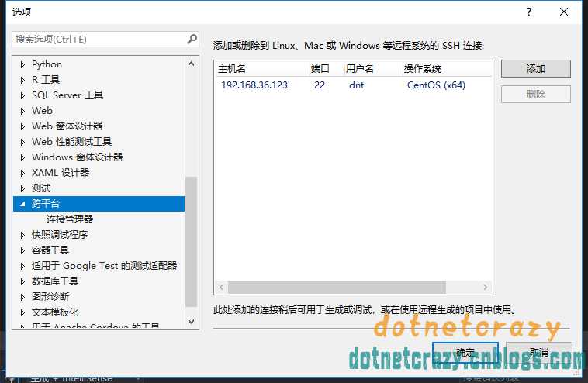
Task: Confirm with the 确定 button
Action: click(x=465, y=352)
